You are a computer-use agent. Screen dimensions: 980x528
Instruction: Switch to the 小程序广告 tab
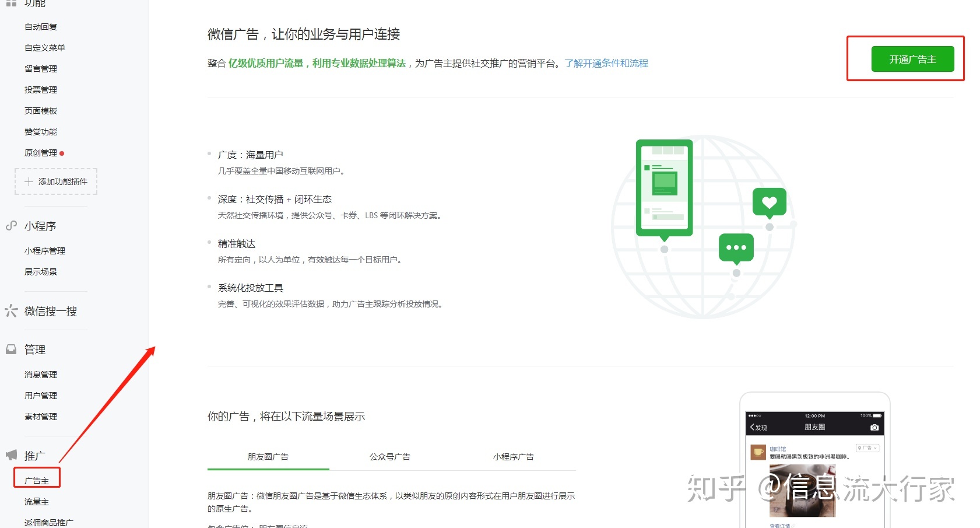coord(514,457)
